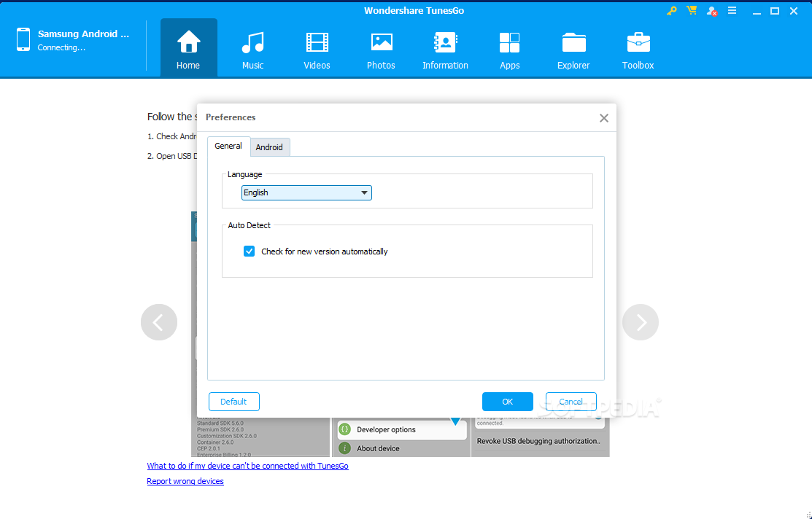
Task: Maximize the TunesGo window
Action: 775,11
